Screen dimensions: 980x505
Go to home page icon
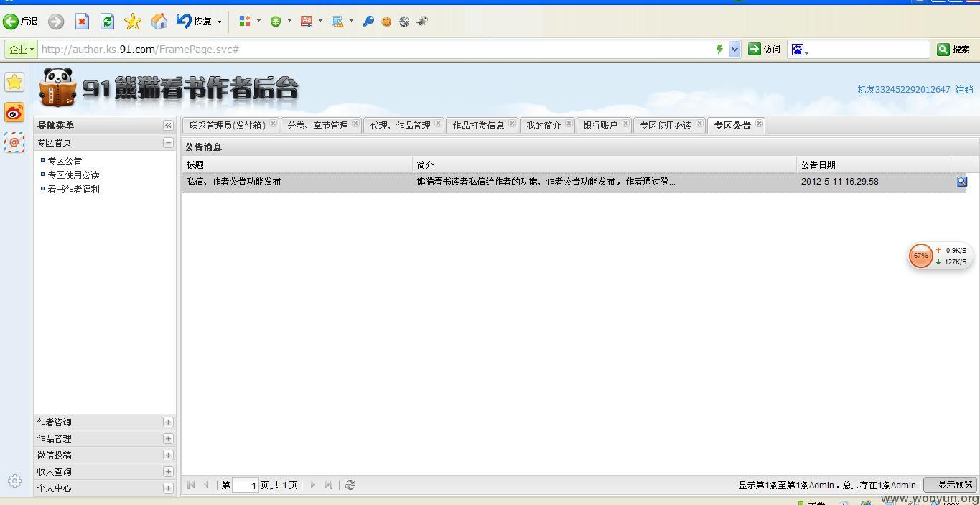[x=159, y=22]
